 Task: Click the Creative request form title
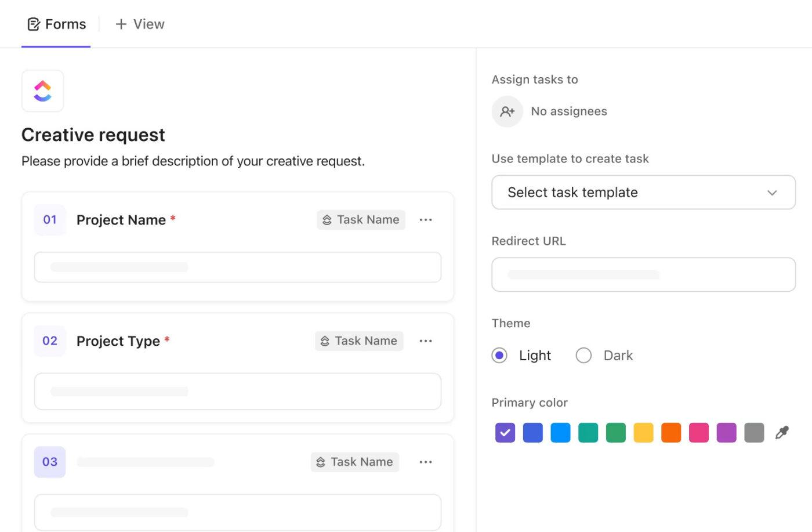click(93, 134)
